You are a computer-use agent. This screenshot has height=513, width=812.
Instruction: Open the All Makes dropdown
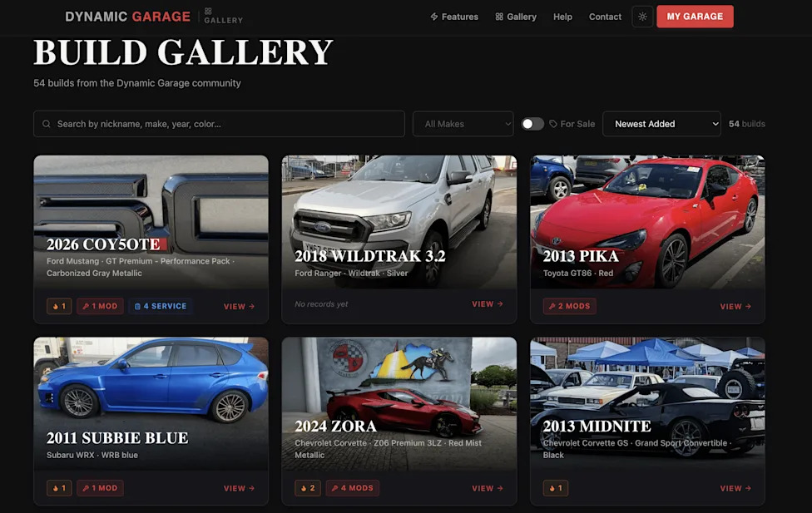point(463,124)
